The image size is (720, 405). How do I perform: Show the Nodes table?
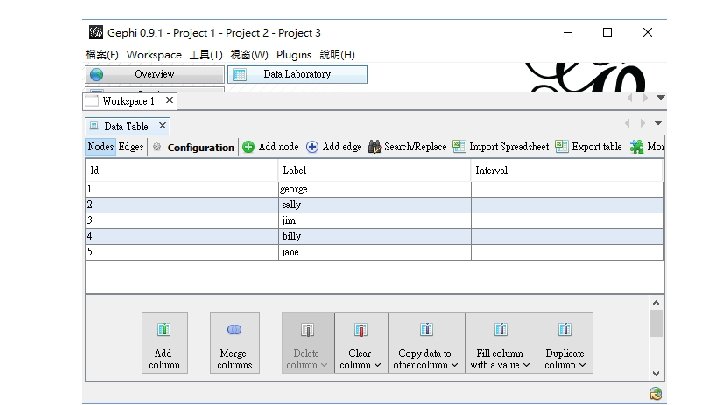[101, 146]
